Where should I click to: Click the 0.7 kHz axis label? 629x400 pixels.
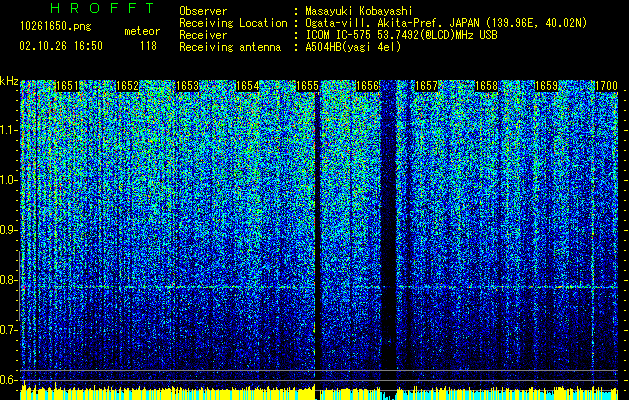(x=9, y=330)
